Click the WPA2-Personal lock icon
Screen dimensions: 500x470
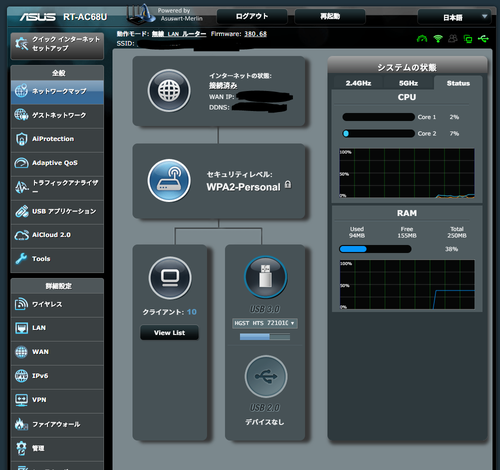[x=288, y=185]
